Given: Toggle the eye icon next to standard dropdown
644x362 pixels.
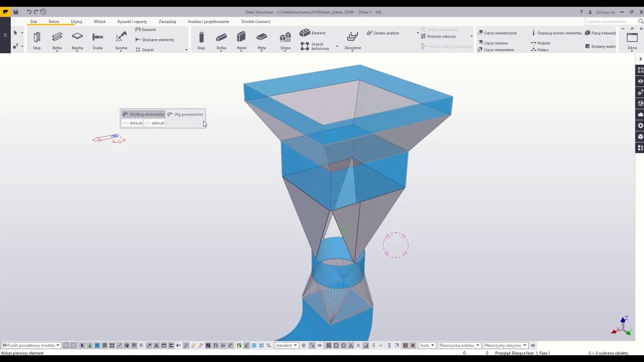Looking at the screenshot, I should pyautogui.click(x=319, y=345).
